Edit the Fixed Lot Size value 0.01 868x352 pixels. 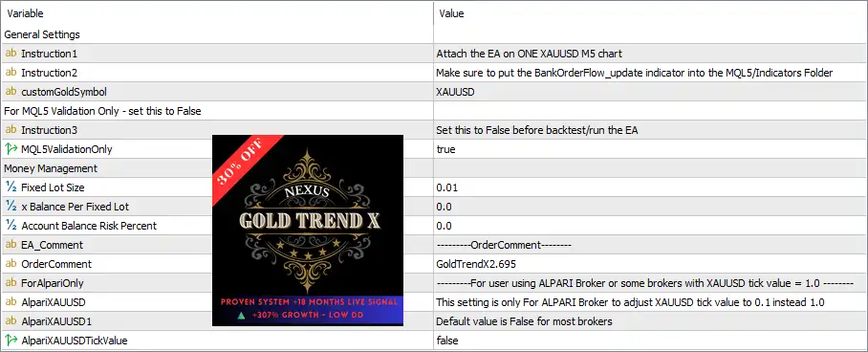click(446, 187)
